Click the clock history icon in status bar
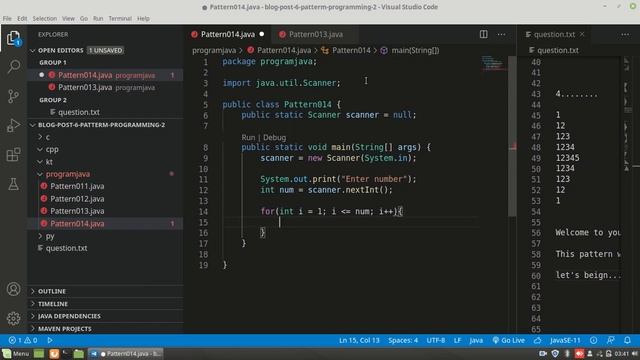The width and height of the screenshot is (640, 360). (x=593, y=340)
